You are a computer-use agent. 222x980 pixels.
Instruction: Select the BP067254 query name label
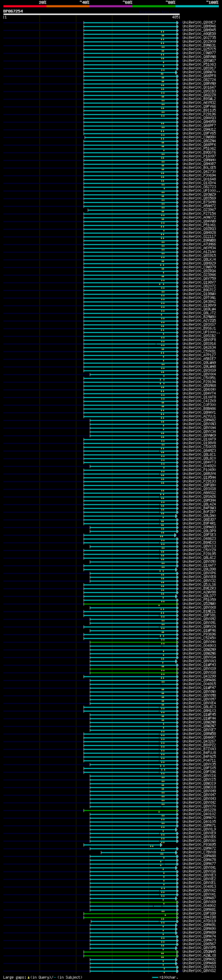(x=13, y=11)
